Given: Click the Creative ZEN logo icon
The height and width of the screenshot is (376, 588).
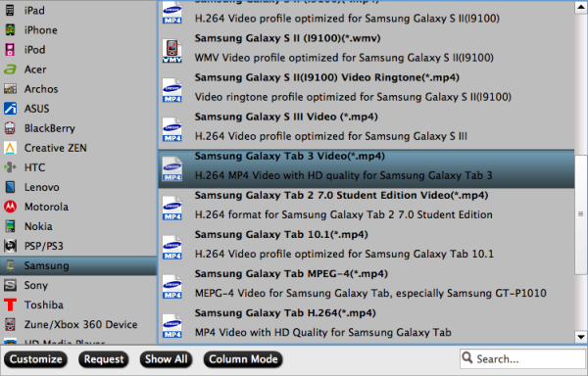Looking at the screenshot, I should 10,148.
